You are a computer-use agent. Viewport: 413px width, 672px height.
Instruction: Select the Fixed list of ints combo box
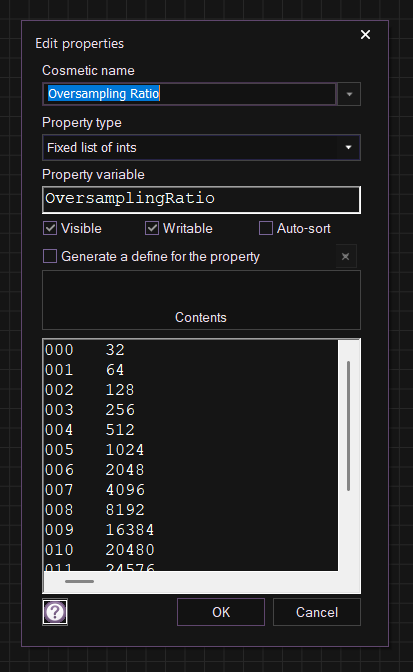201,147
